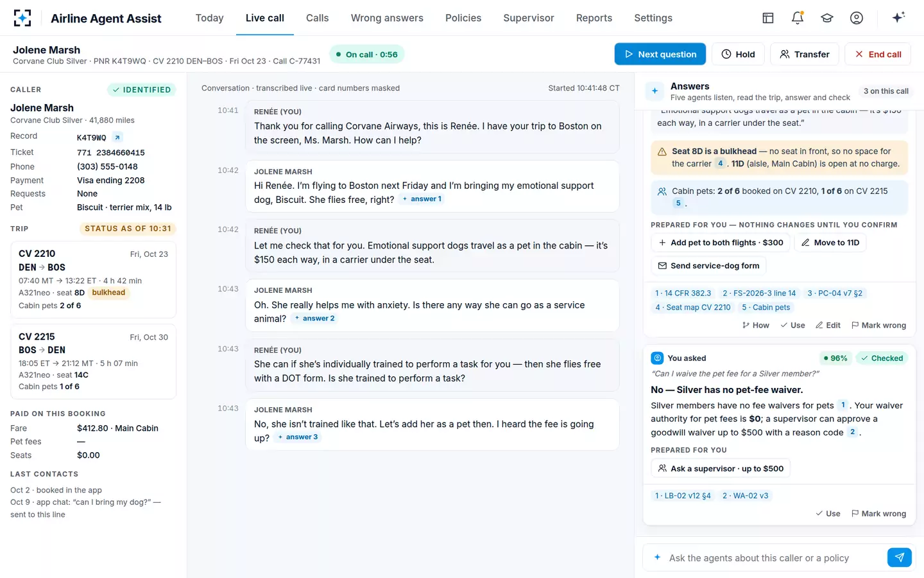Viewport: 924px width, 578px height.
Task: Click Move to 11D action
Action: (830, 243)
